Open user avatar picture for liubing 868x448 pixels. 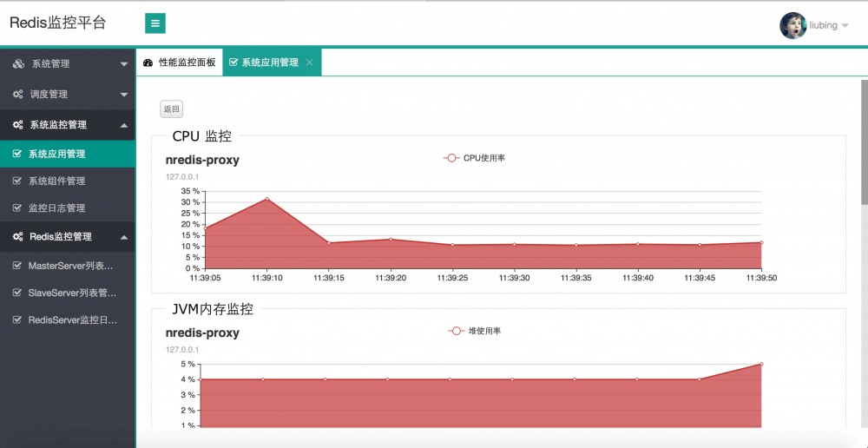[x=792, y=25]
